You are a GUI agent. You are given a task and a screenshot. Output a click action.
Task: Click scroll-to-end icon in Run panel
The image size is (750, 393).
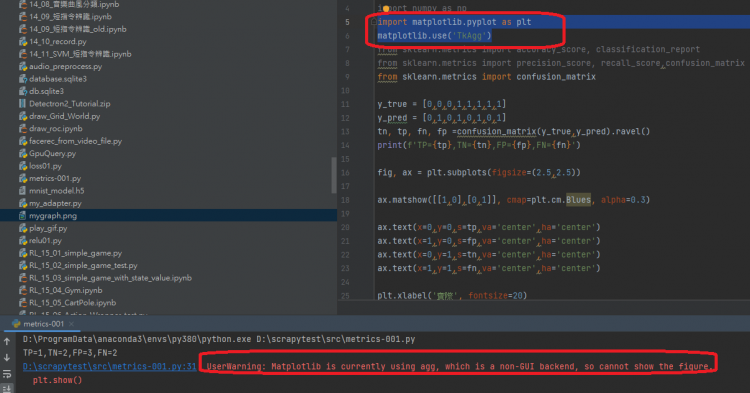click(7, 388)
